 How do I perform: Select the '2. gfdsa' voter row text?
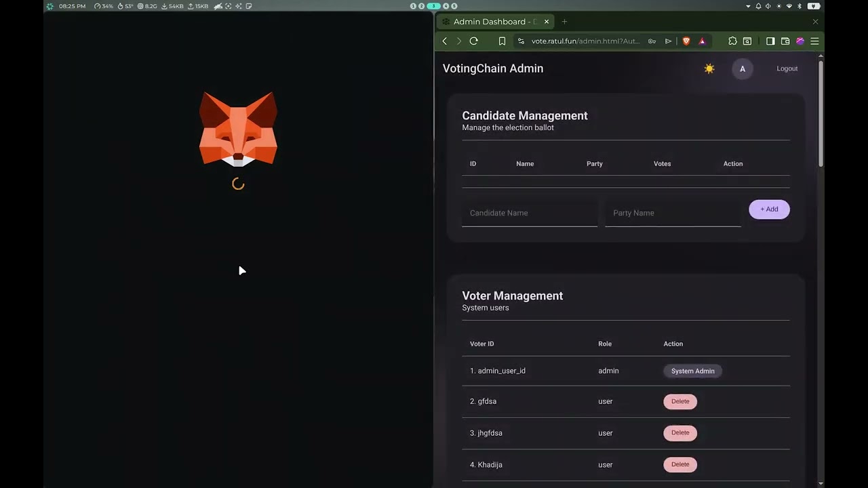click(484, 401)
